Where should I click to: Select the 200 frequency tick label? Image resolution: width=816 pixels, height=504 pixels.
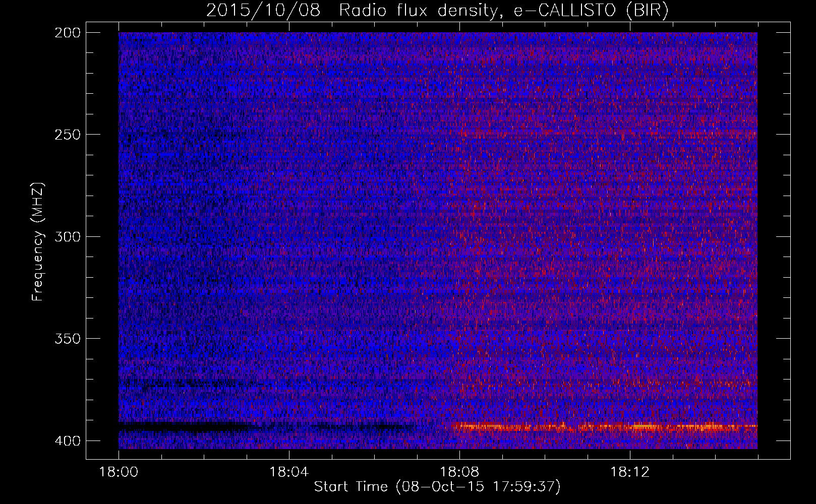coord(67,33)
